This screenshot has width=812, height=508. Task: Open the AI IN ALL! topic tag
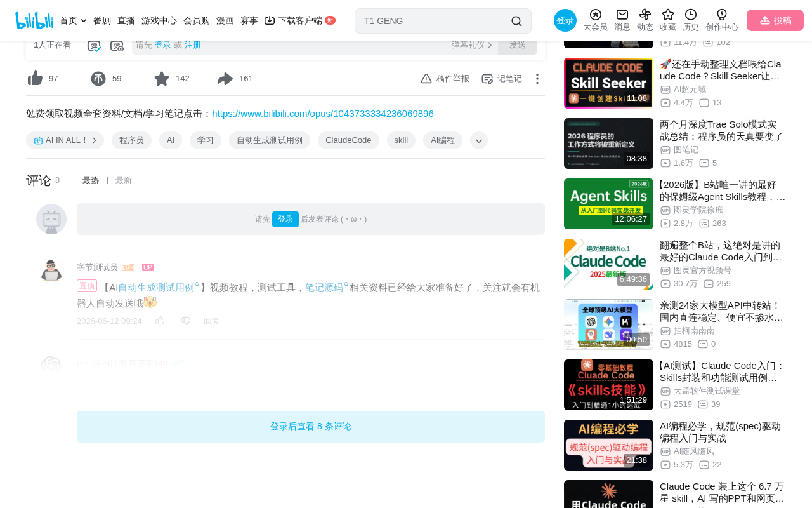65,140
